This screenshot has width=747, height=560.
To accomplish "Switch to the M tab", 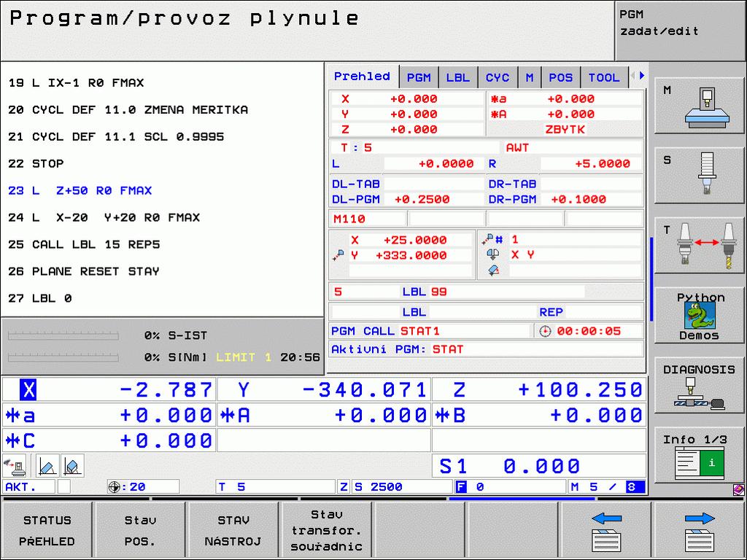I will 530,77.
